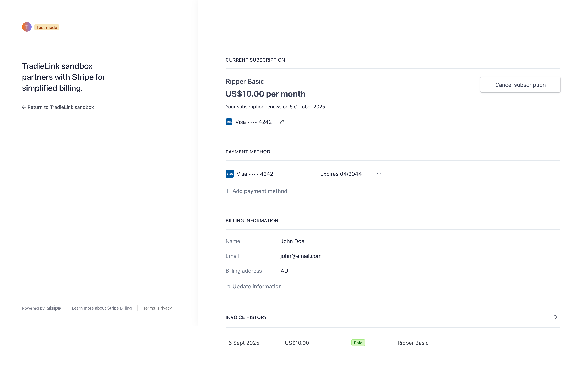Click the john@email.com email value
588x384 pixels.
(x=301, y=256)
